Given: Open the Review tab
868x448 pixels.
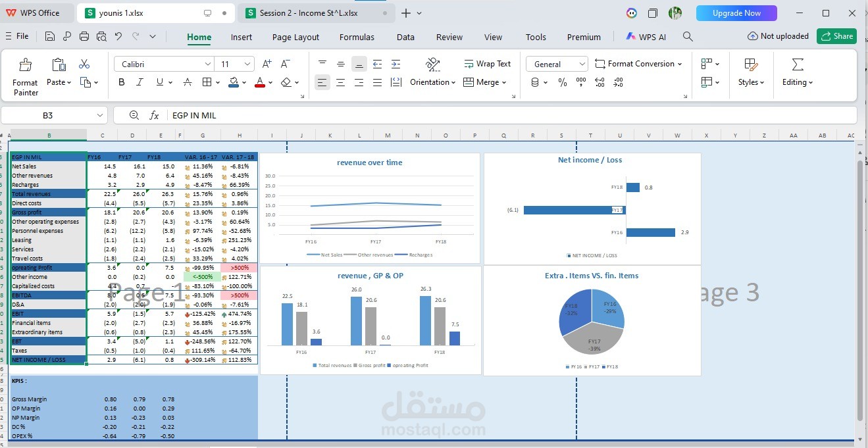Looking at the screenshot, I should pos(449,37).
